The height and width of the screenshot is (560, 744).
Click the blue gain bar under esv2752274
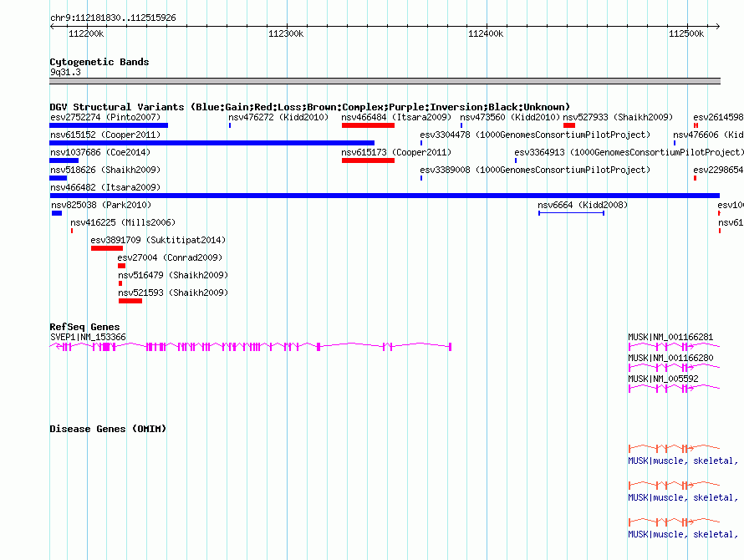[x=109, y=125]
